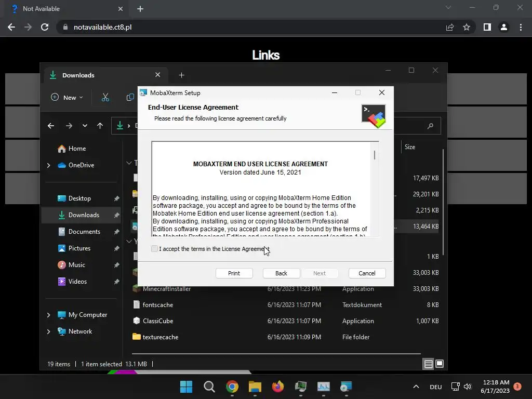This screenshot has height=399, width=532.
Task: Go Back in MobaXterm Setup
Action: 281,273
